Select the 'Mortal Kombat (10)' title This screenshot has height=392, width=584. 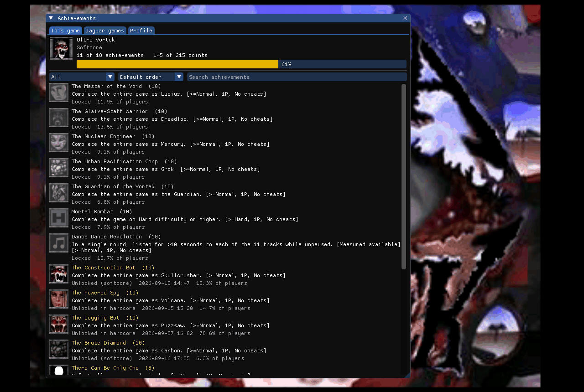point(102,211)
